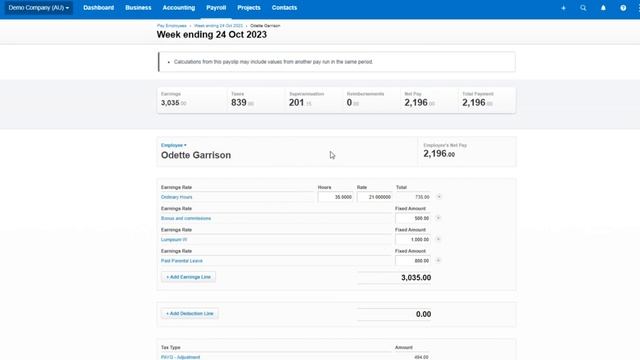
Task: Follow the Week ending 24 Oct 2023 breadcrumb
Action: click(218, 26)
